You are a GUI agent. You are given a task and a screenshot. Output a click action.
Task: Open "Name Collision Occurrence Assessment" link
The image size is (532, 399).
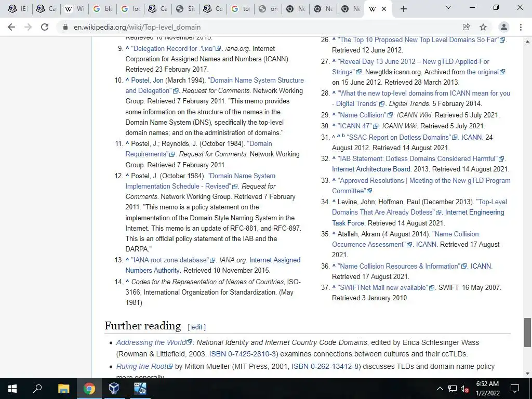[x=405, y=239]
